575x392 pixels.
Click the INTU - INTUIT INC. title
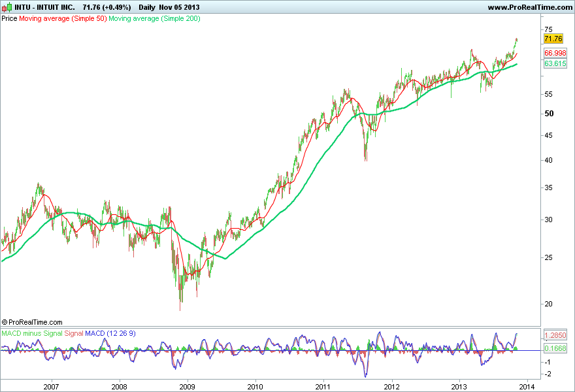[44, 7]
